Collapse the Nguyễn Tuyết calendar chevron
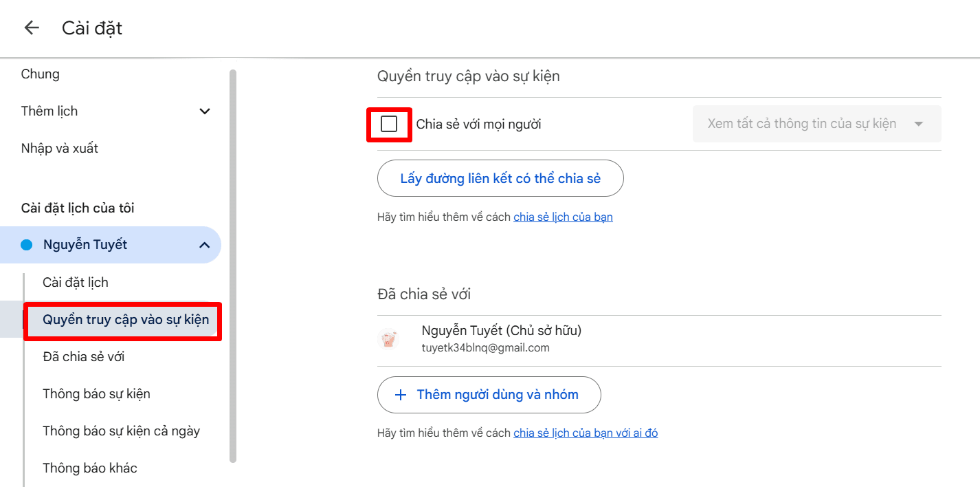This screenshot has height=487, width=980. [x=205, y=245]
